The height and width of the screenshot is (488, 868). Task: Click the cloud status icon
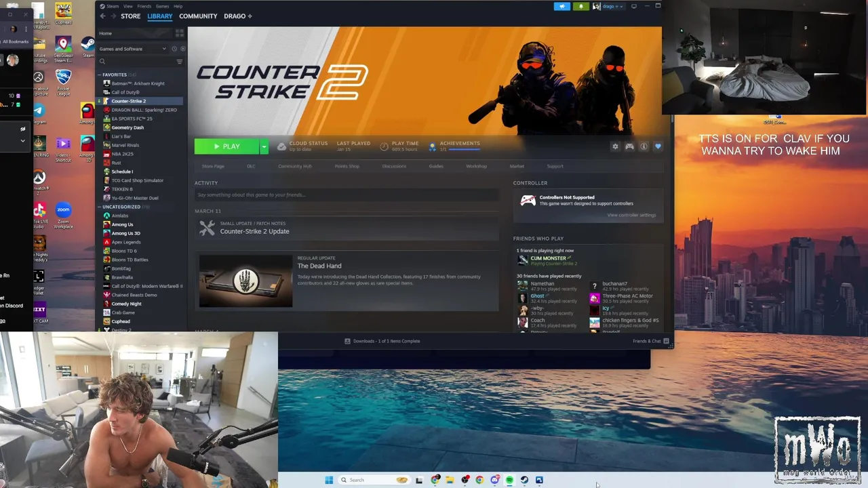click(281, 146)
